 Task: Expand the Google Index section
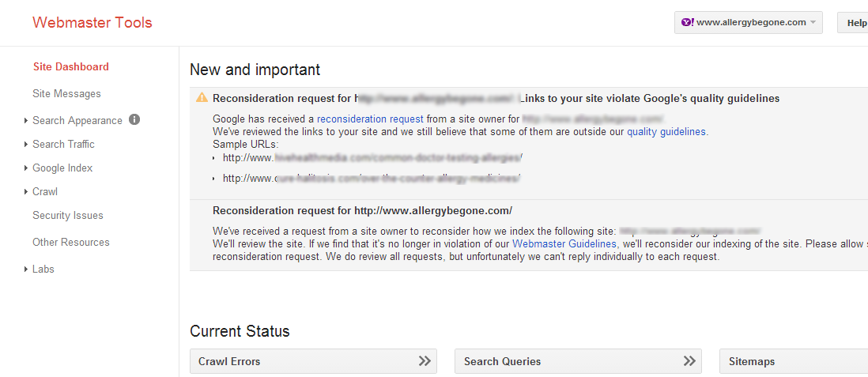click(62, 168)
